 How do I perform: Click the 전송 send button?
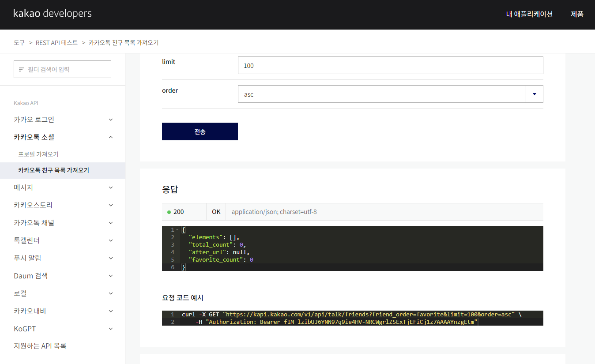tap(200, 131)
